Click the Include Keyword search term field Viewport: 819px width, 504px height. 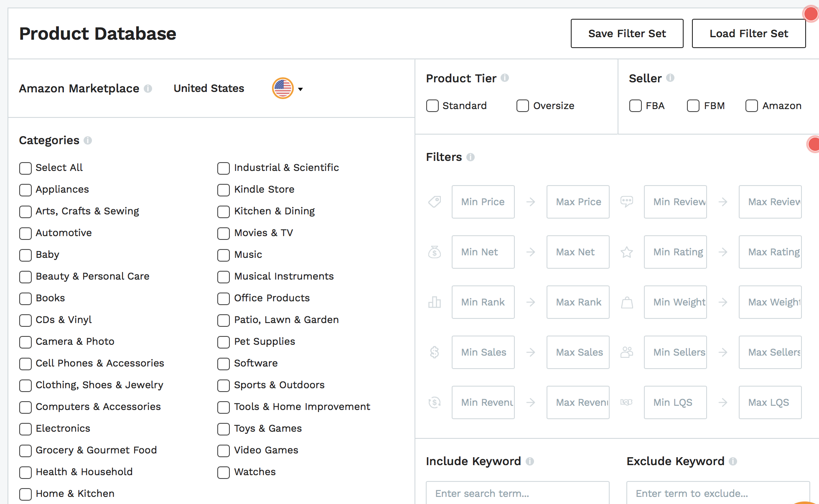point(518,493)
